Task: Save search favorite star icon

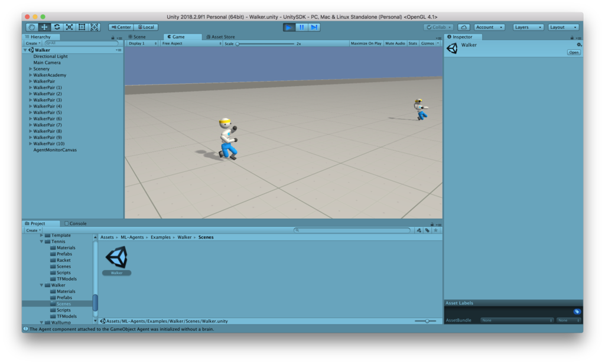Action: point(435,230)
